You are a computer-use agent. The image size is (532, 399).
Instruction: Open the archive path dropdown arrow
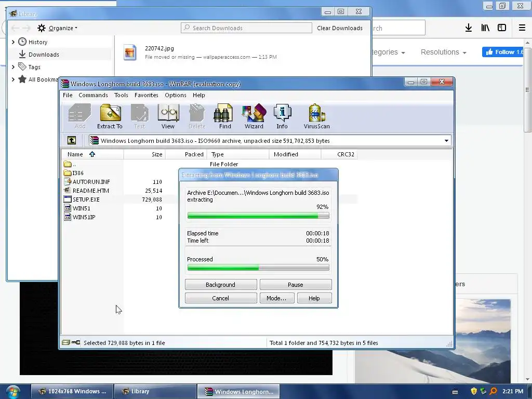(x=446, y=140)
